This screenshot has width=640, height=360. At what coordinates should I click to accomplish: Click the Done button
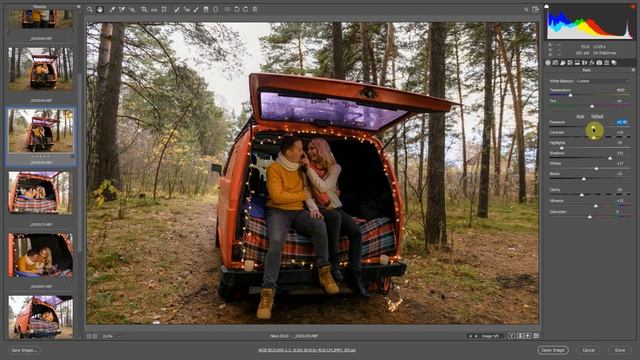620,350
